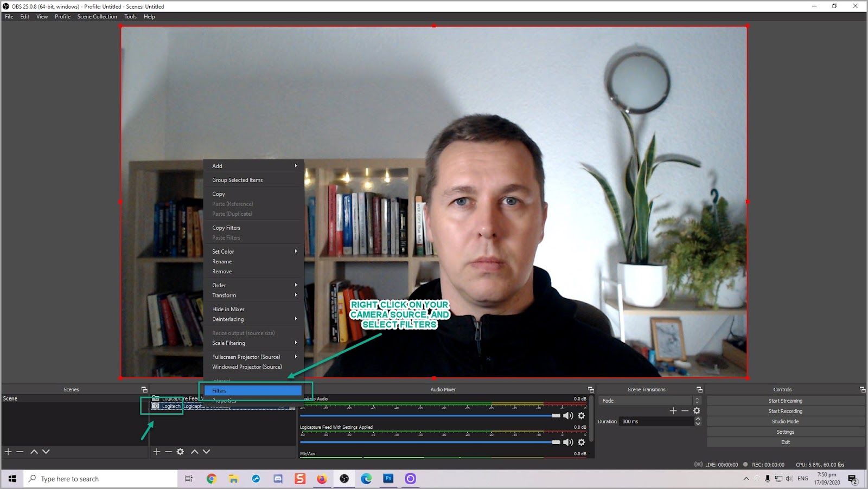This screenshot has height=489, width=868.
Task: Remove the selected source with the minus icon
Action: 169,452
